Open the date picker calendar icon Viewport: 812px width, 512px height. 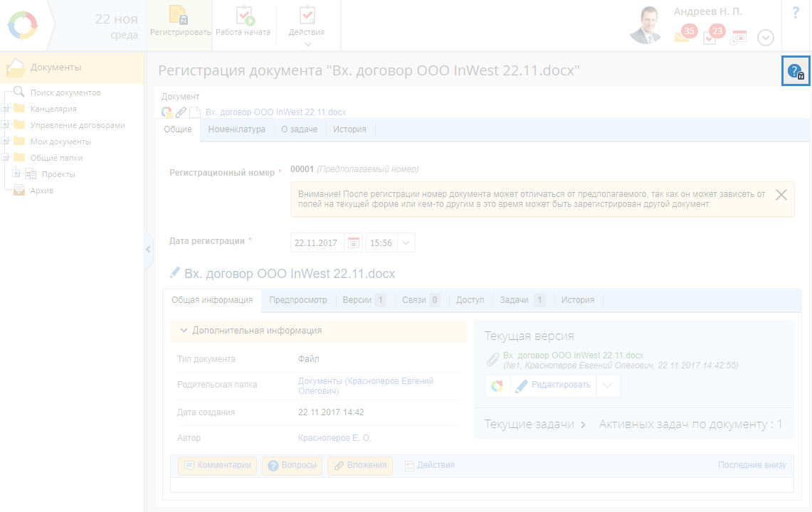tap(354, 242)
